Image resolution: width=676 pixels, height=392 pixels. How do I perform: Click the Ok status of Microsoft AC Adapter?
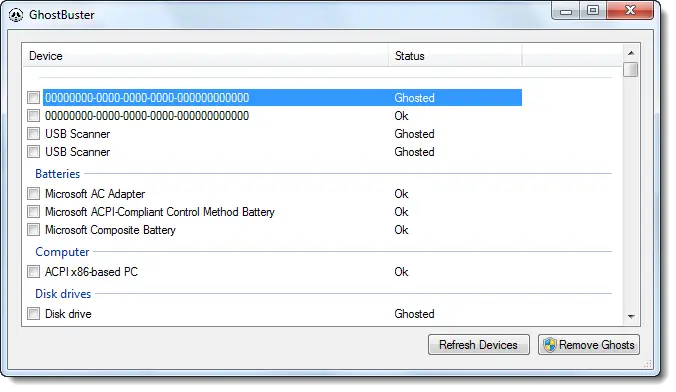coord(401,194)
